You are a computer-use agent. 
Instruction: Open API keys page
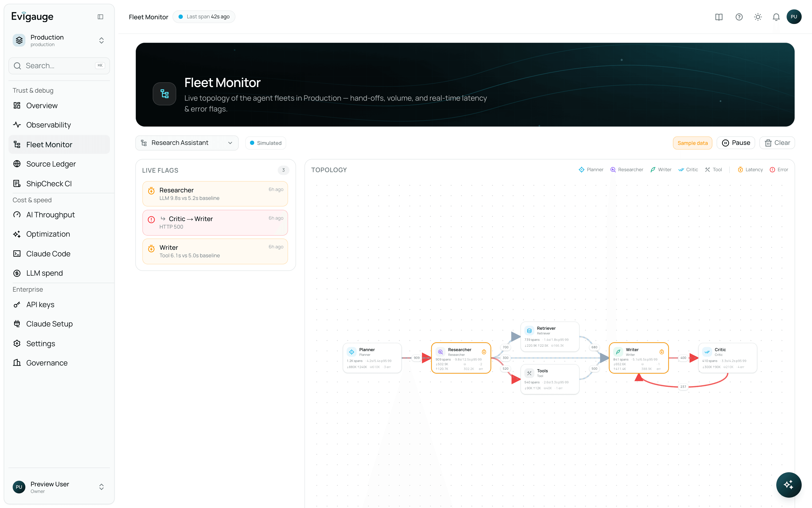tap(59, 304)
